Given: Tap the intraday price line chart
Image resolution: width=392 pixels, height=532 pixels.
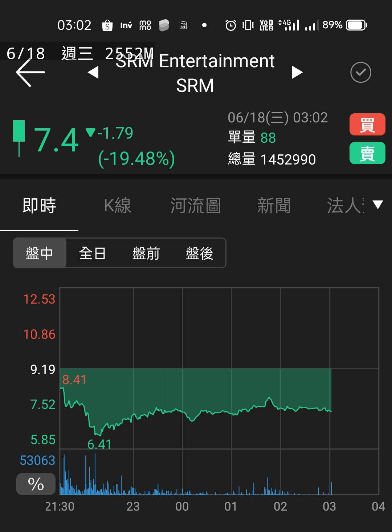Looking at the screenshot, I should [x=219, y=368].
